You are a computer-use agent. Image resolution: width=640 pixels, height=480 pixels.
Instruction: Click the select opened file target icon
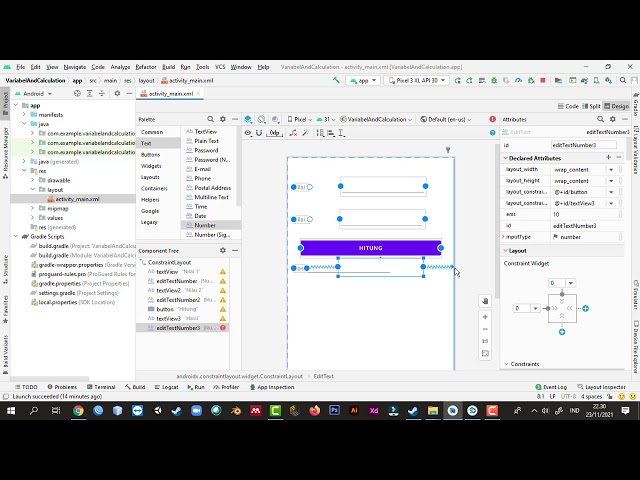tap(77, 93)
